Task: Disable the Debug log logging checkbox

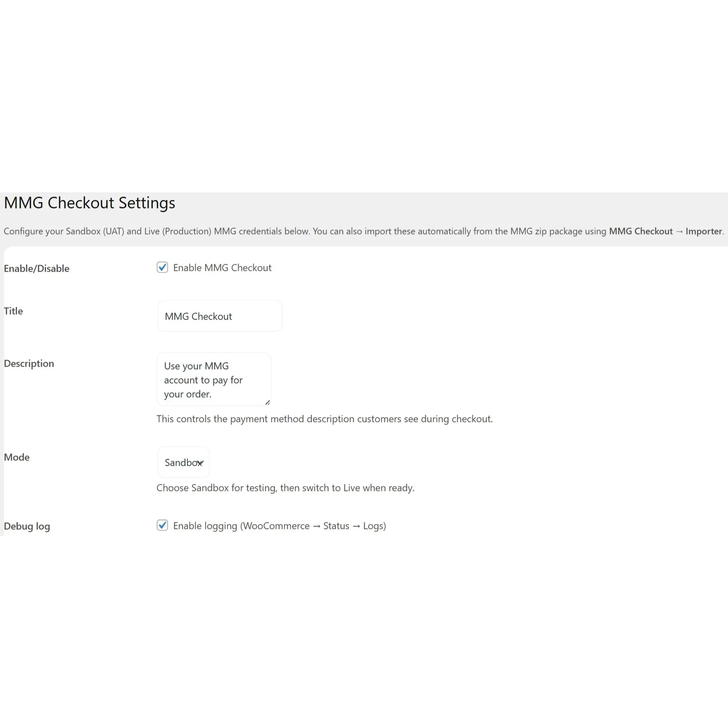Action: click(x=162, y=525)
